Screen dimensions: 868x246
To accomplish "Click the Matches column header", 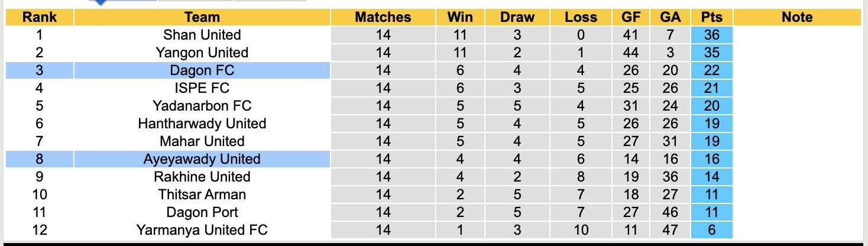I will (383, 17).
